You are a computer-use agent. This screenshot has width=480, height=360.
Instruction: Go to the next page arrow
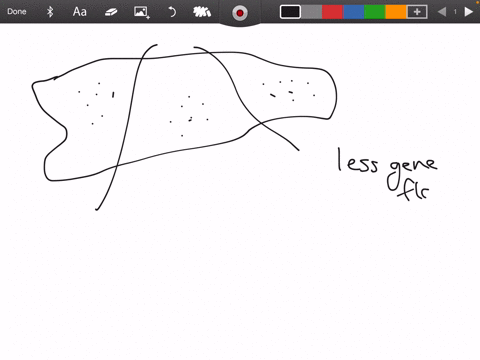(469, 12)
